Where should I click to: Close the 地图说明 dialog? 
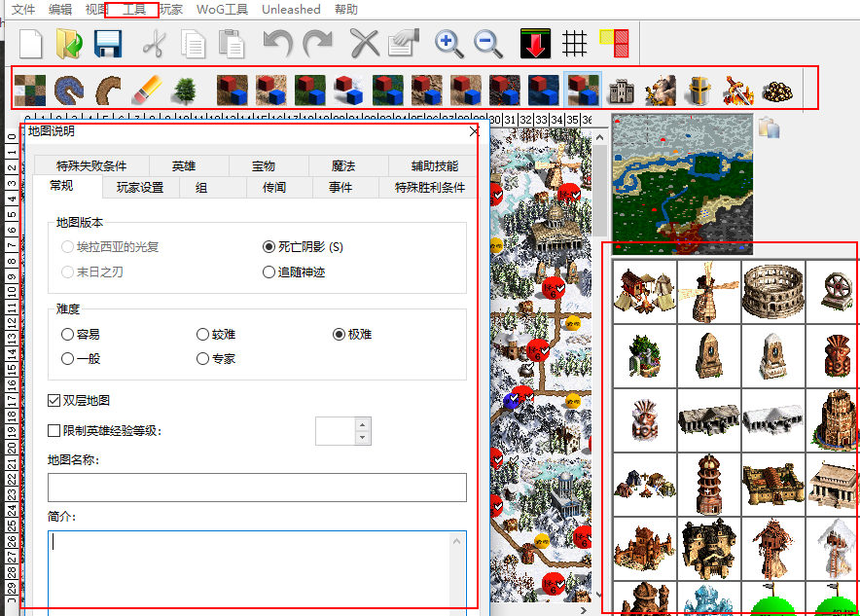pos(475,131)
